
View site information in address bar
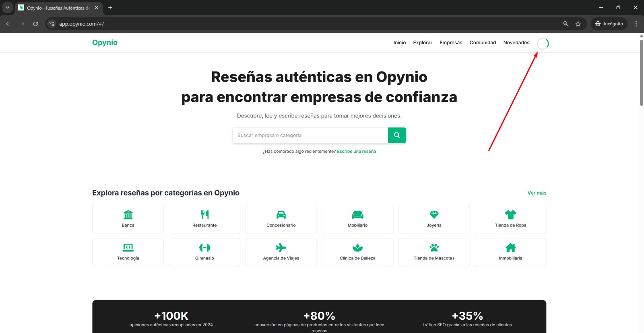click(x=52, y=24)
